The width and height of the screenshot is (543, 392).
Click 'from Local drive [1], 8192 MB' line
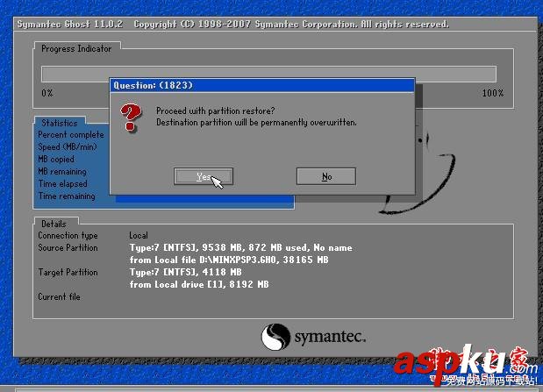pyautogui.click(x=199, y=285)
